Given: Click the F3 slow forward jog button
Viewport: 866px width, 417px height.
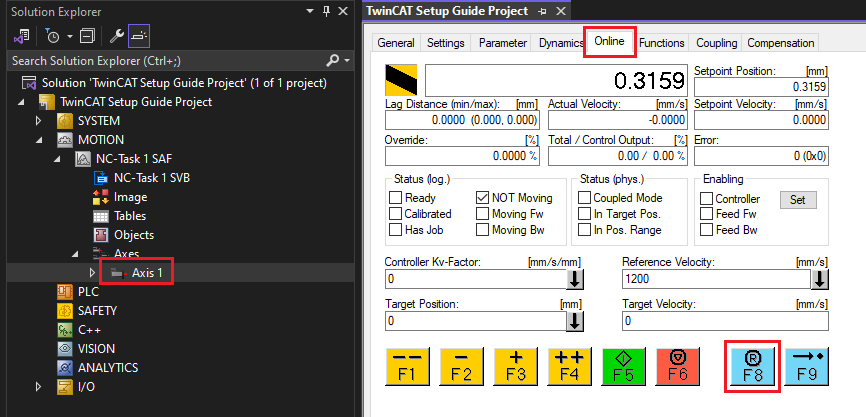Looking at the screenshot, I should (515, 366).
